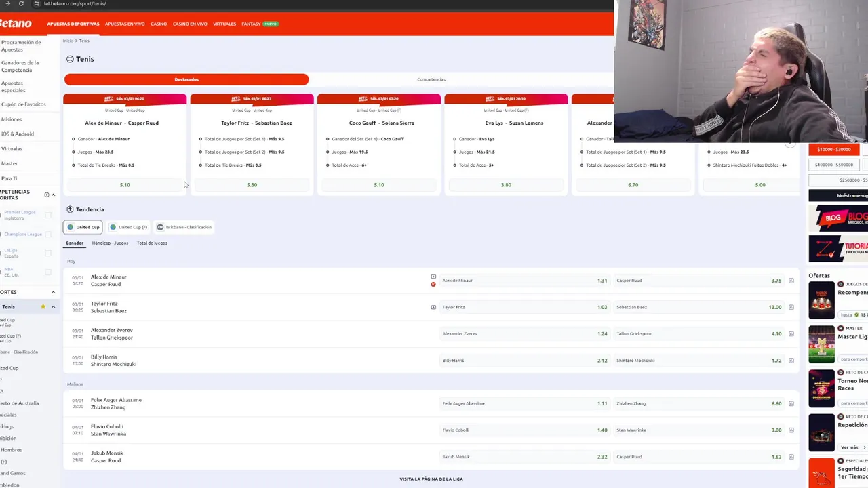The height and width of the screenshot is (488, 868).
Task: Open stats icon for Auger Aliassime vs Zhang row
Action: pos(791,403)
